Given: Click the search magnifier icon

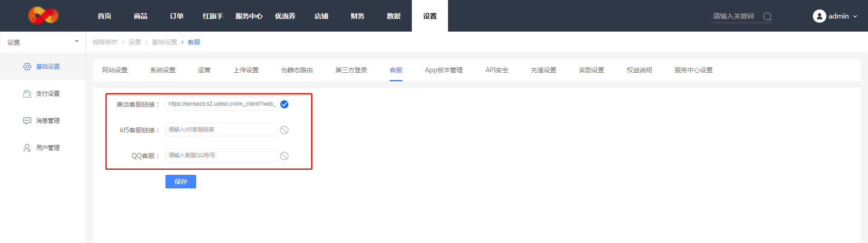Looking at the screenshot, I should 767,16.
